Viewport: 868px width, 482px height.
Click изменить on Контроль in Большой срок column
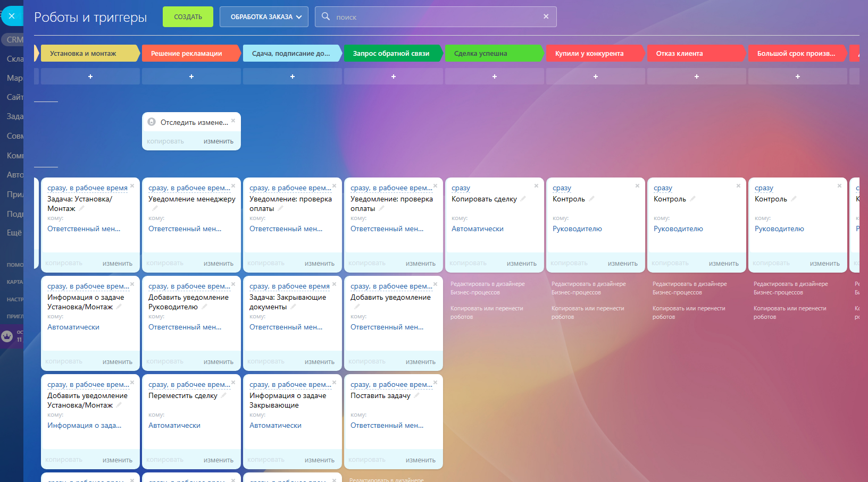click(825, 264)
